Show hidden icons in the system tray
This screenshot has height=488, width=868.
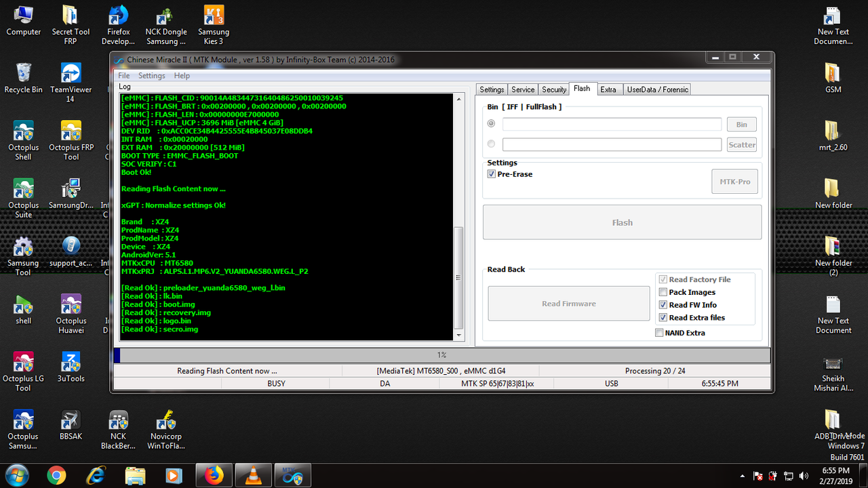coord(742,476)
